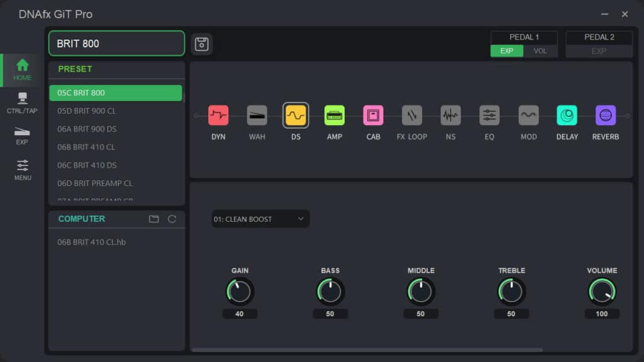The height and width of the screenshot is (362, 644).
Task: Select the DS distortion module icon
Action: tap(296, 116)
